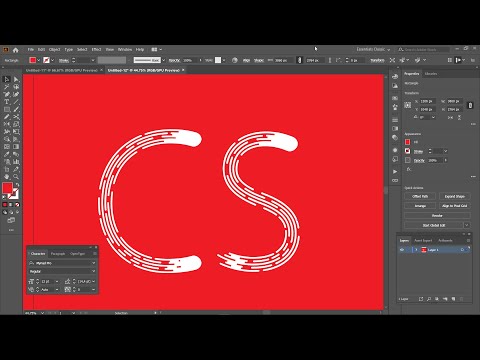Select the Direct Selection tool
This screenshot has height=360, width=480.
(16, 79)
